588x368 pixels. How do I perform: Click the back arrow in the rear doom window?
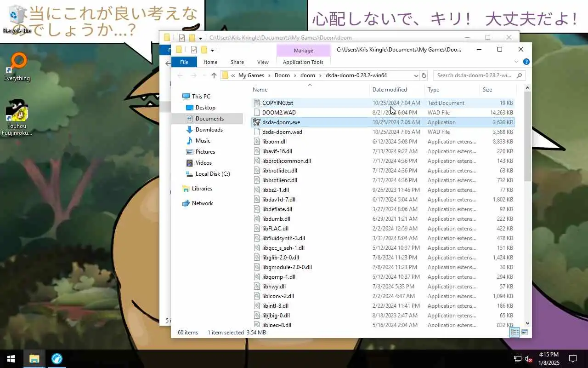point(168,63)
